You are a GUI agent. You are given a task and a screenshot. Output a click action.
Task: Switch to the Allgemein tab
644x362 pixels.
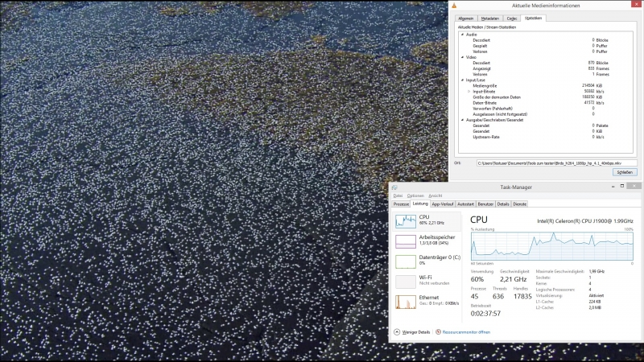pyautogui.click(x=466, y=19)
